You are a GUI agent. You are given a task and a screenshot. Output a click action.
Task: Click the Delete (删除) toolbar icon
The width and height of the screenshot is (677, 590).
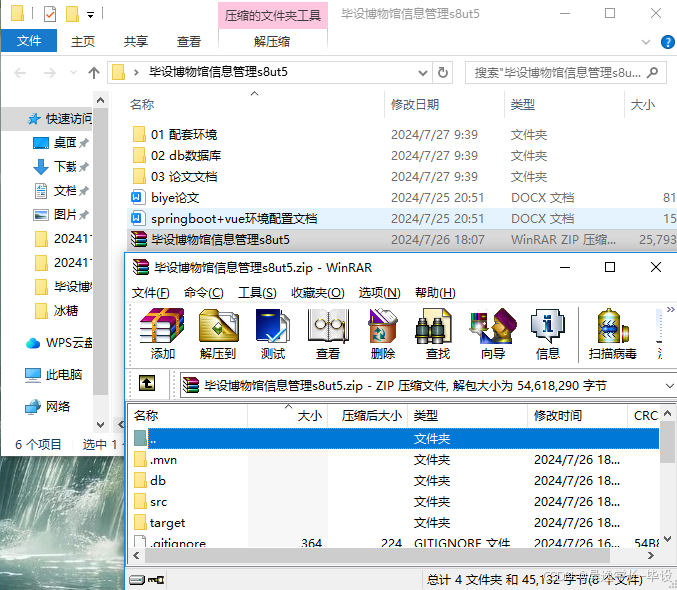[x=383, y=334]
